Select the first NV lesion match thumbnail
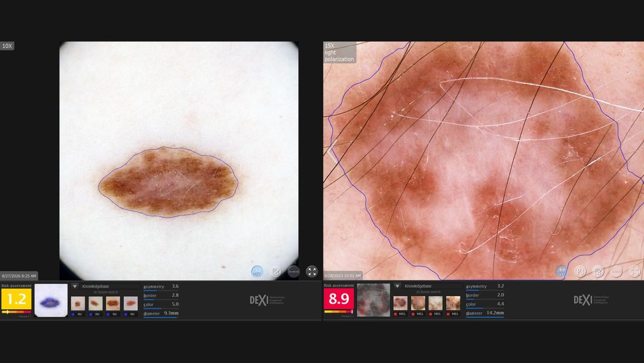The width and height of the screenshot is (644, 363). tap(78, 304)
